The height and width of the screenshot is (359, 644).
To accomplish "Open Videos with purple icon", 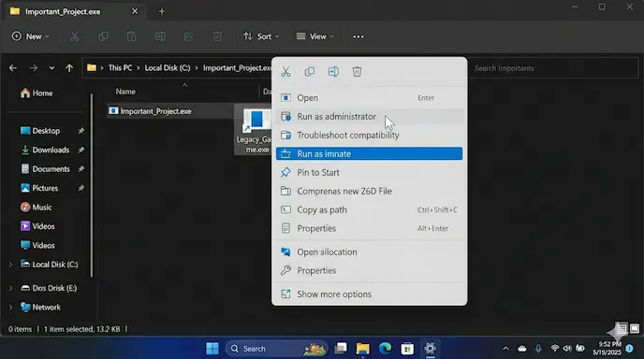I will coord(37,226).
